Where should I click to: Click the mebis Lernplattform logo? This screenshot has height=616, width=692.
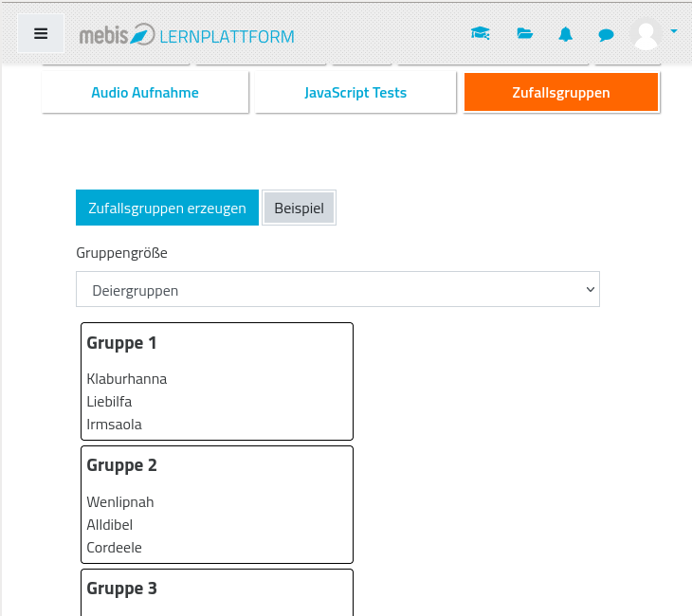[x=187, y=35]
